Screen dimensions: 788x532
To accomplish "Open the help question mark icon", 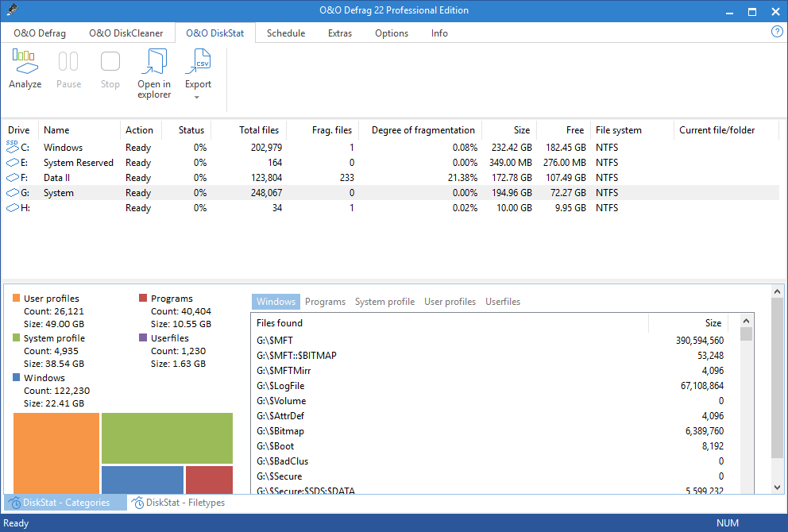I will [776, 32].
